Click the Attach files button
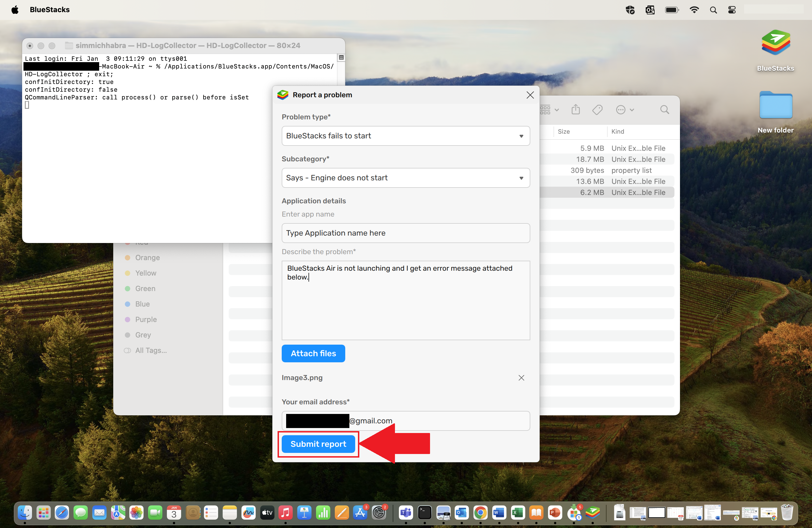The width and height of the screenshot is (812, 528). coord(313,353)
